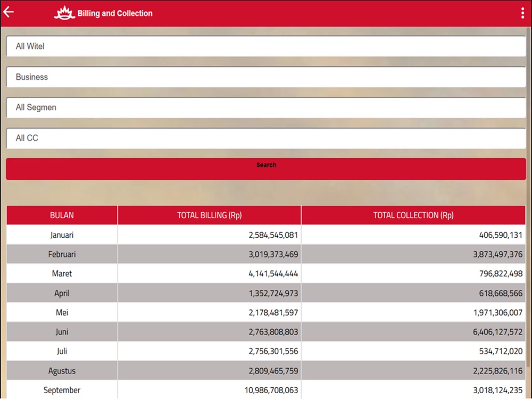Click the TOTAL COLLECTION (Rp) header

(413, 215)
